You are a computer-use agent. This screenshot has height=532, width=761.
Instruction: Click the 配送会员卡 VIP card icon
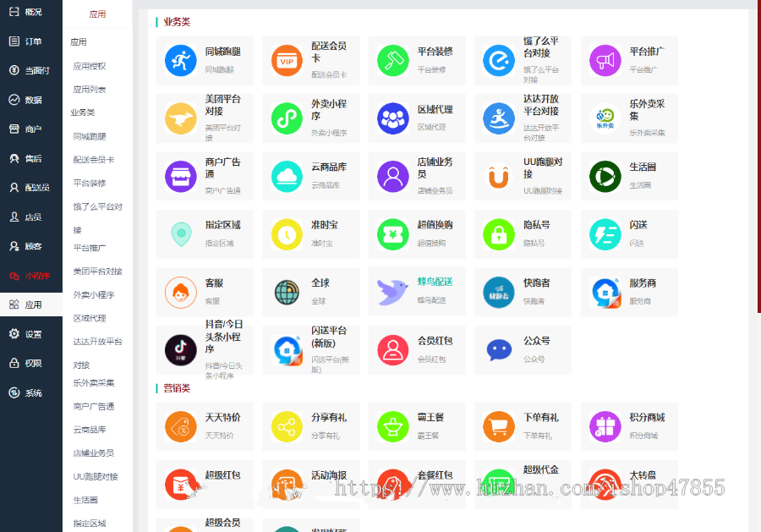pos(287,61)
